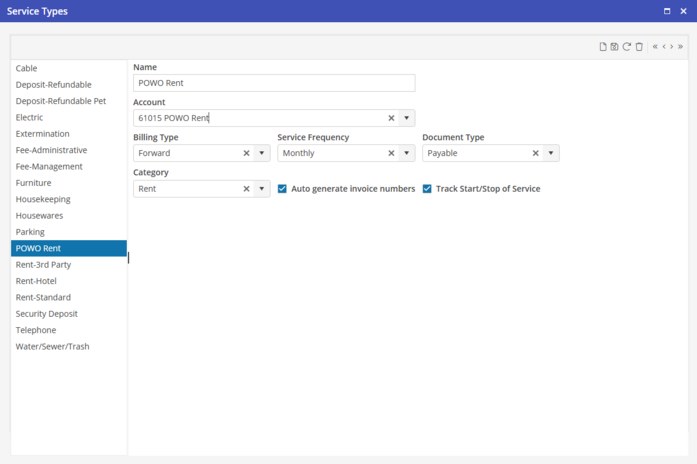Expand the Category dropdown arrow
The image size is (697, 464).
(262, 188)
